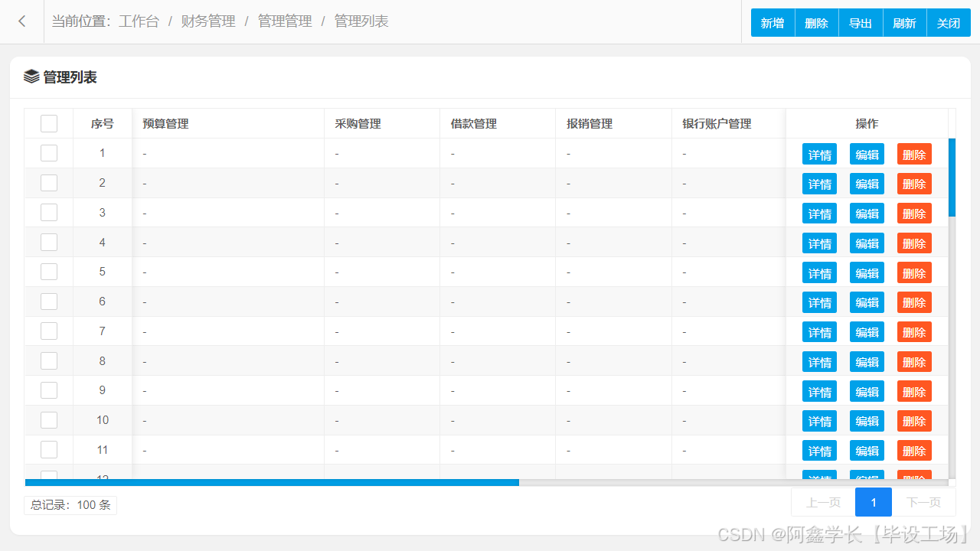Click orange 删除 for row 3
Screen dimensions: 980x551
click(914, 214)
